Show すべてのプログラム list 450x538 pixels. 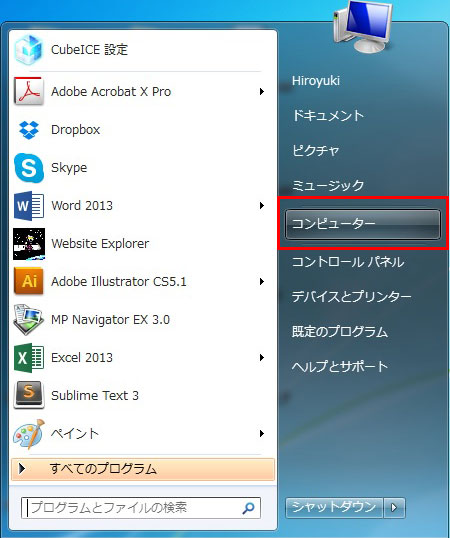[143, 469]
